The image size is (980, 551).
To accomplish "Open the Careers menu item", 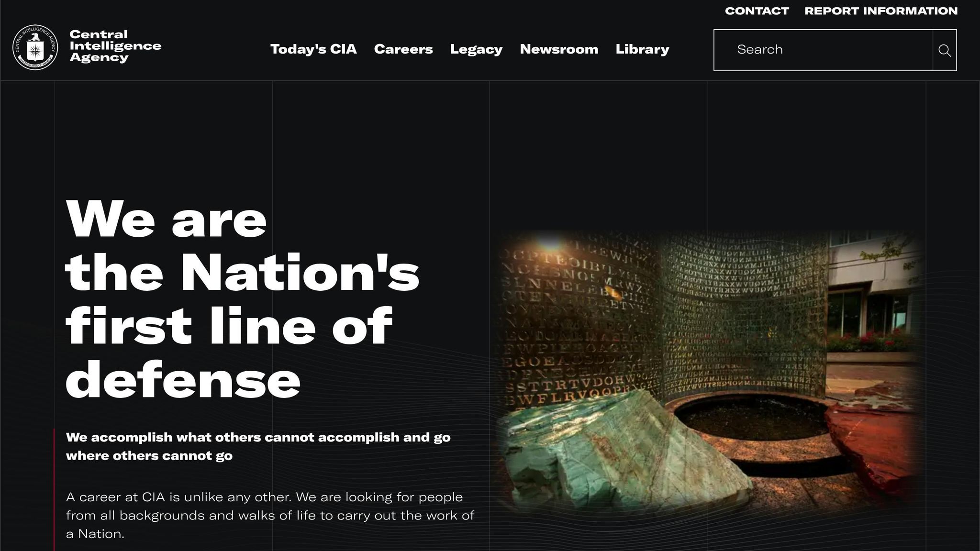I will (403, 49).
